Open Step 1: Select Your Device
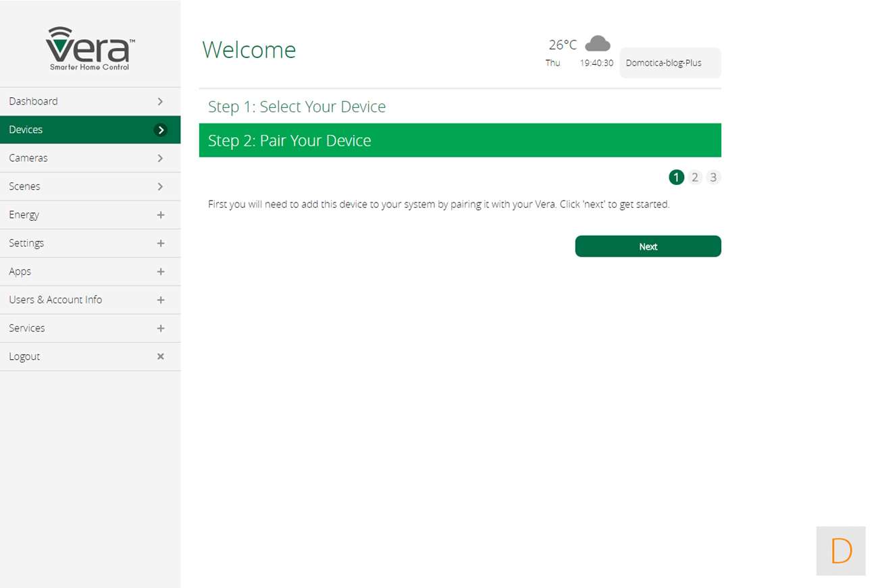The image size is (878, 588). (296, 107)
